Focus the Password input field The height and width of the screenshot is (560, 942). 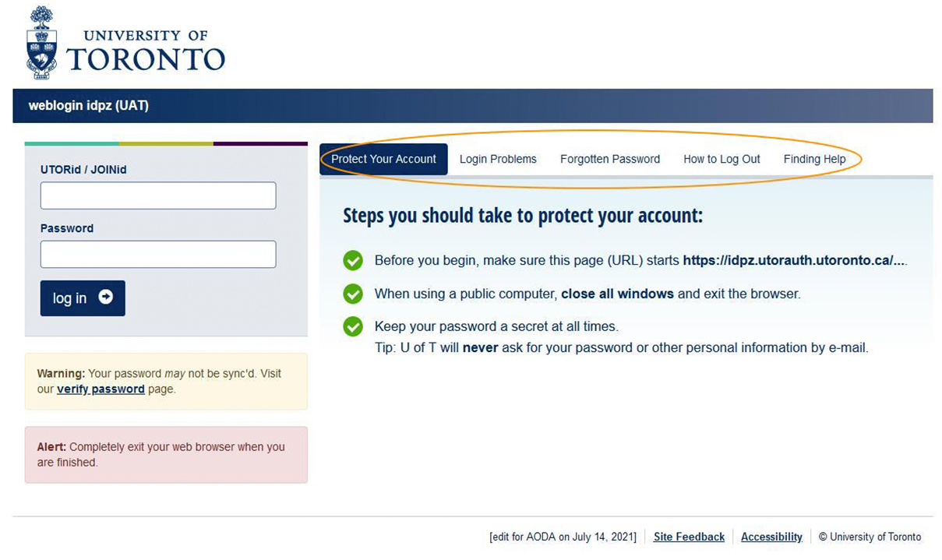click(158, 254)
